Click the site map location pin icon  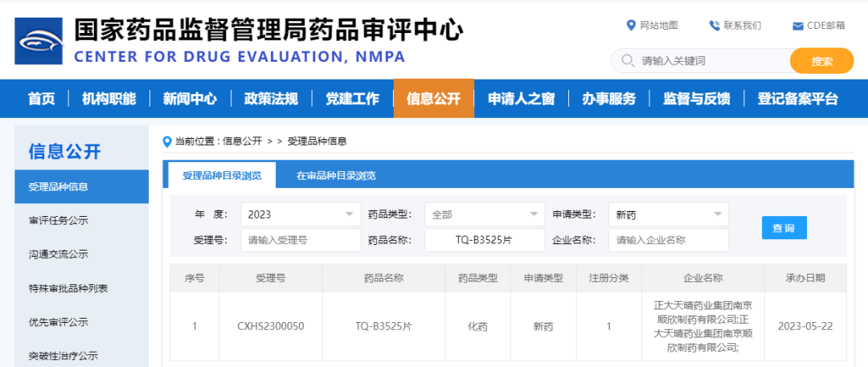[631, 26]
